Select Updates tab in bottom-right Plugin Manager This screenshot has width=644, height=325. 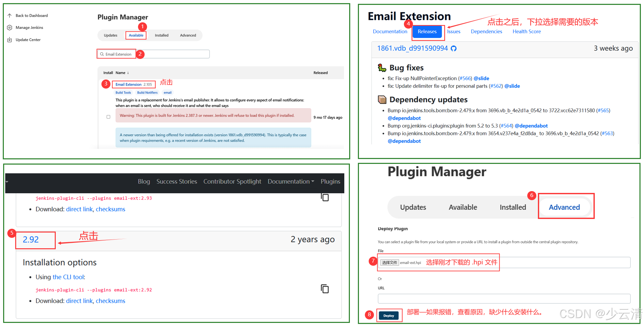tap(413, 207)
